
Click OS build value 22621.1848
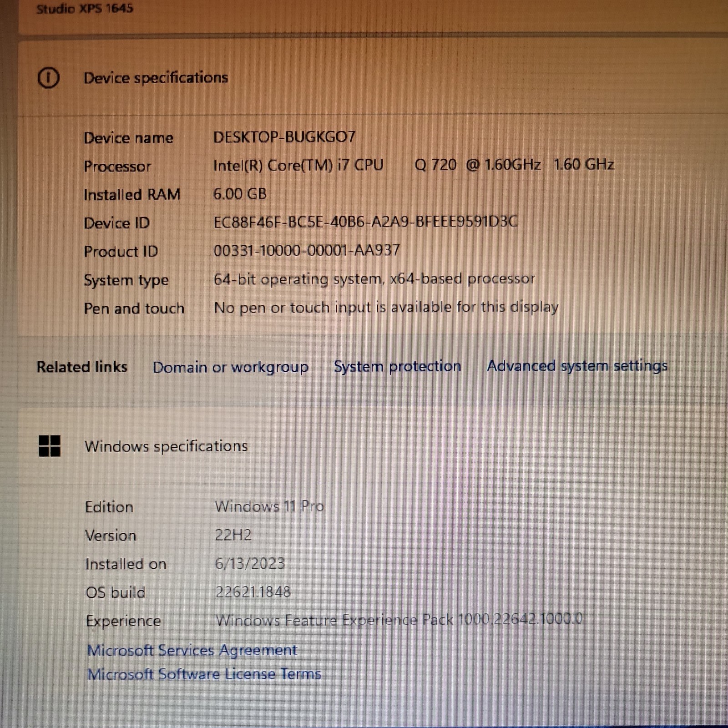pyautogui.click(x=253, y=592)
